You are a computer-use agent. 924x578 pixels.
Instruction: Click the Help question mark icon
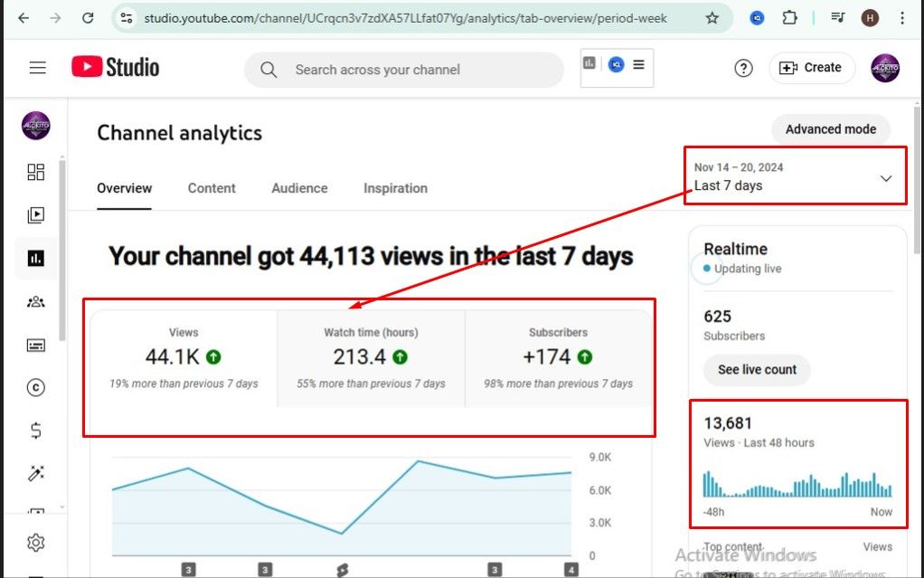pyautogui.click(x=743, y=69)
